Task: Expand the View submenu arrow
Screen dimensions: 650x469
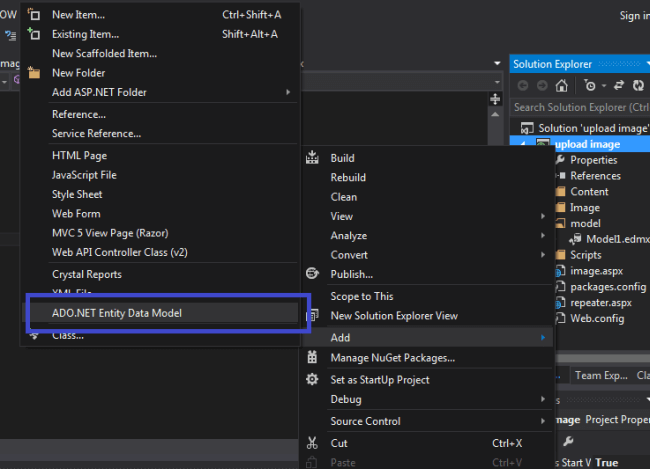Action: click(x=543, y=216)
